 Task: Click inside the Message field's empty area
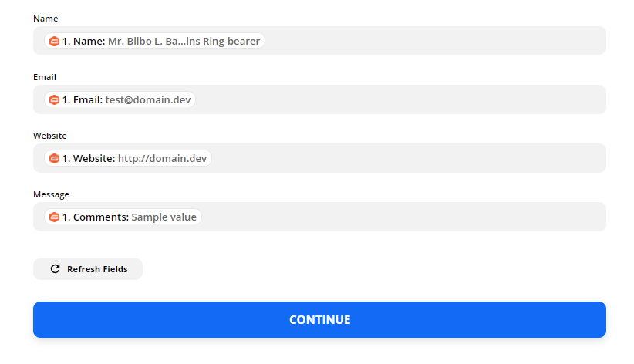tap(401, 217)
